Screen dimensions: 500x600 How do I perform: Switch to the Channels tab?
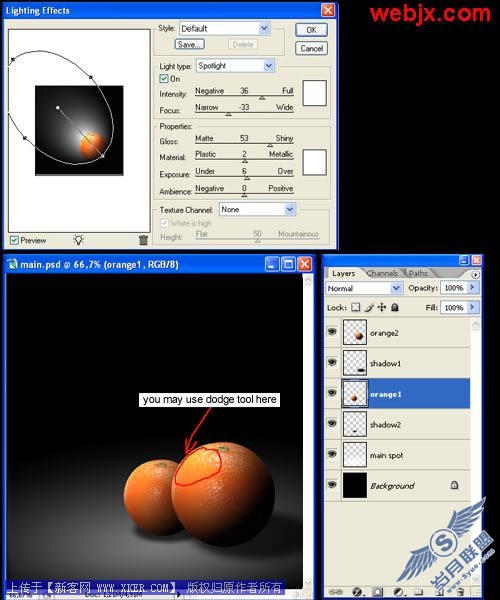[382, 273]
